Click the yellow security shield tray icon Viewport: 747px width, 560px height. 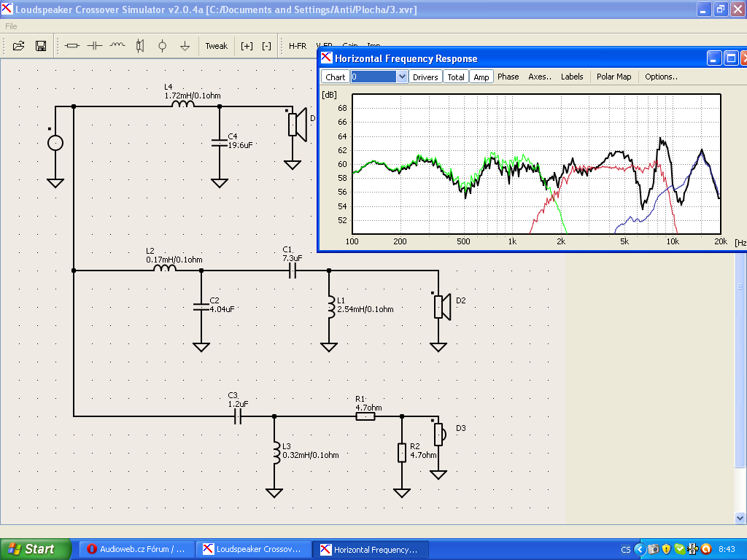[x=666, y=549]
